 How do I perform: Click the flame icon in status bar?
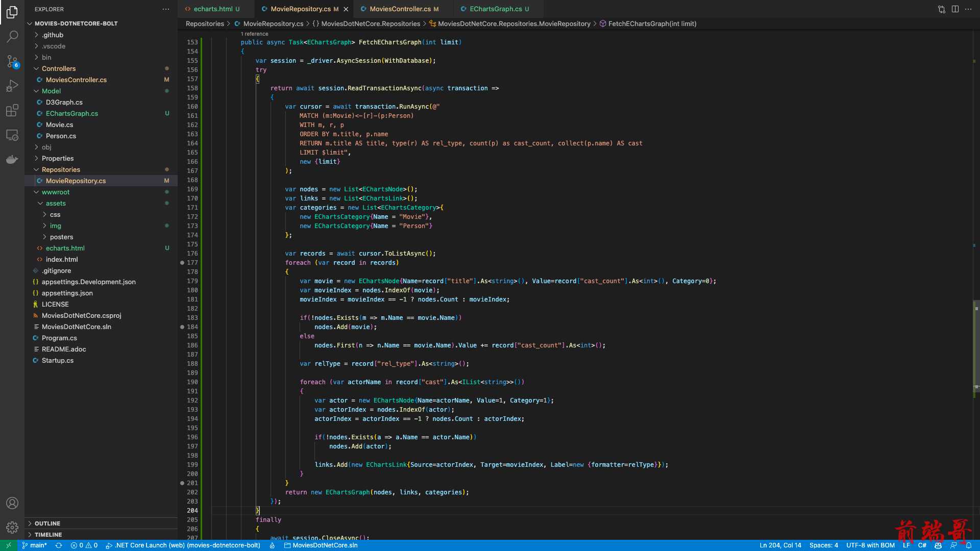click(x=272, y=545)
